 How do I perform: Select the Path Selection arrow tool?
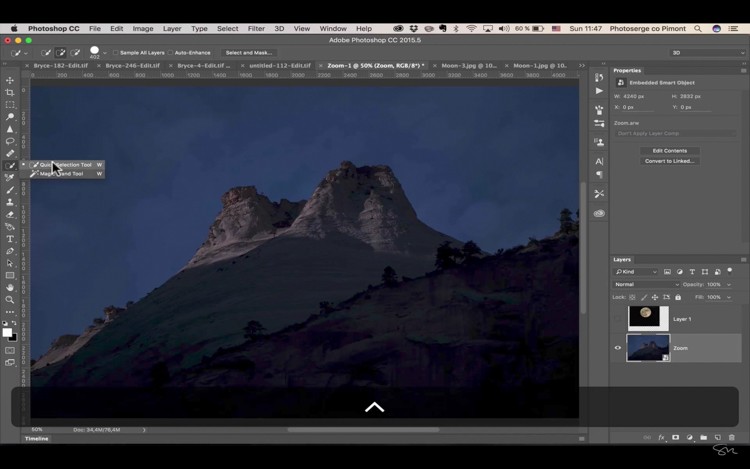pos(10,263)
